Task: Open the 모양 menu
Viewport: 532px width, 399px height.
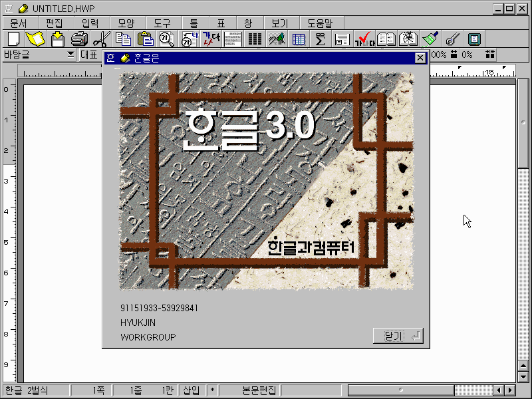Action: coord(126,23)
